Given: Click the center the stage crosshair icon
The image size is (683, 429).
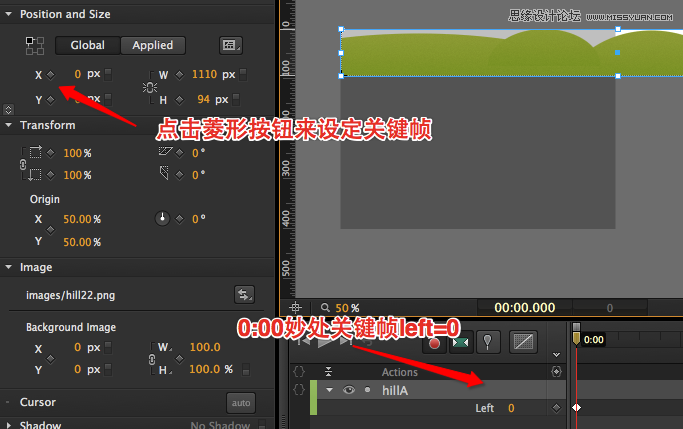Looking at the screenshot, I should click(x=295, y=307).
